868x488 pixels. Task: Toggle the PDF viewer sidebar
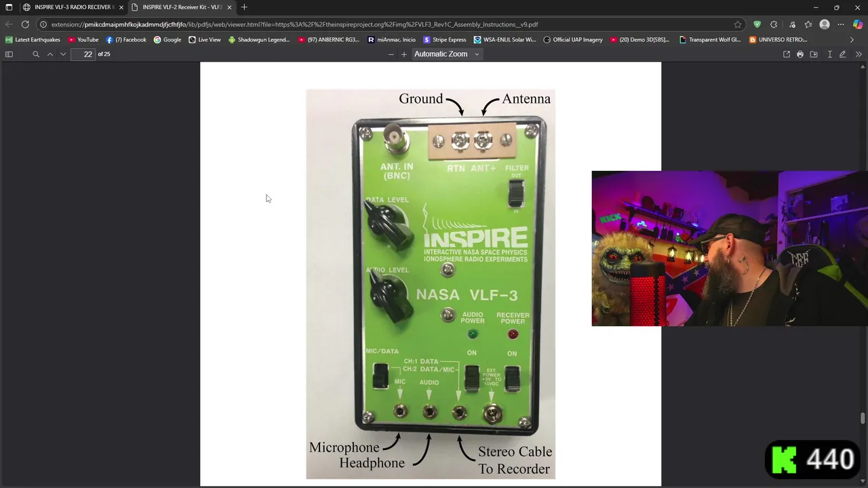[x=9, y=54]
